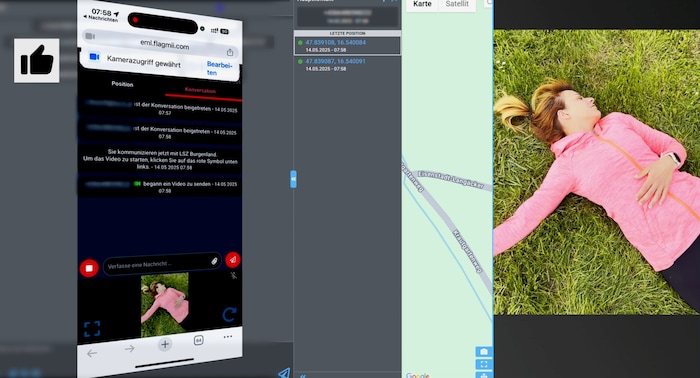
Task: Open fullscreen view on phone video
Action: [92, 329]
